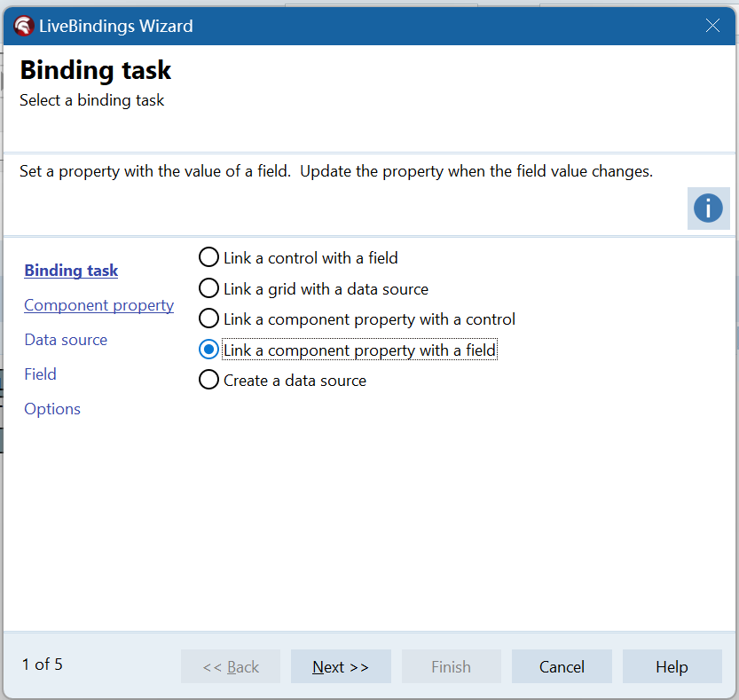Jump to the Data source step

click(x=66, y=340)
